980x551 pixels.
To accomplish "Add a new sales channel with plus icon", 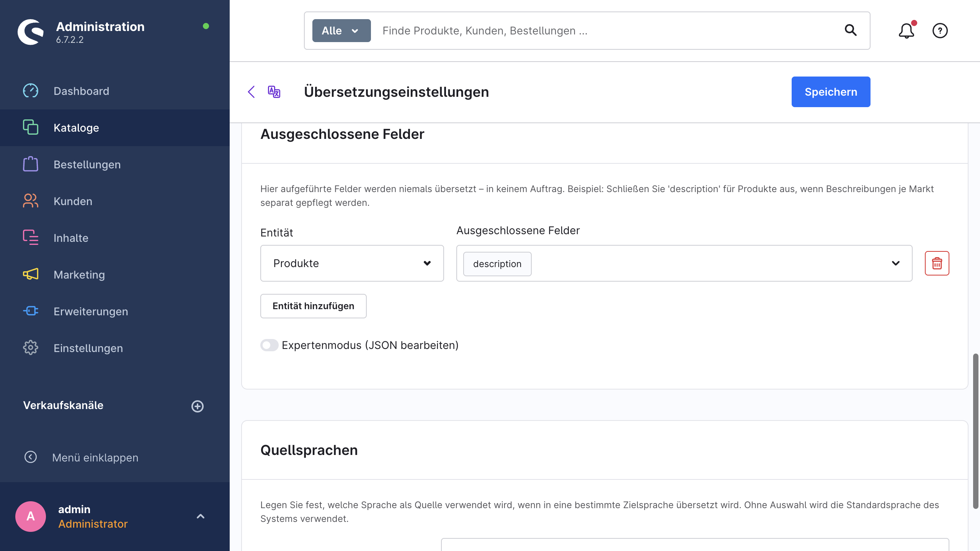I will [x=198, y=406].
